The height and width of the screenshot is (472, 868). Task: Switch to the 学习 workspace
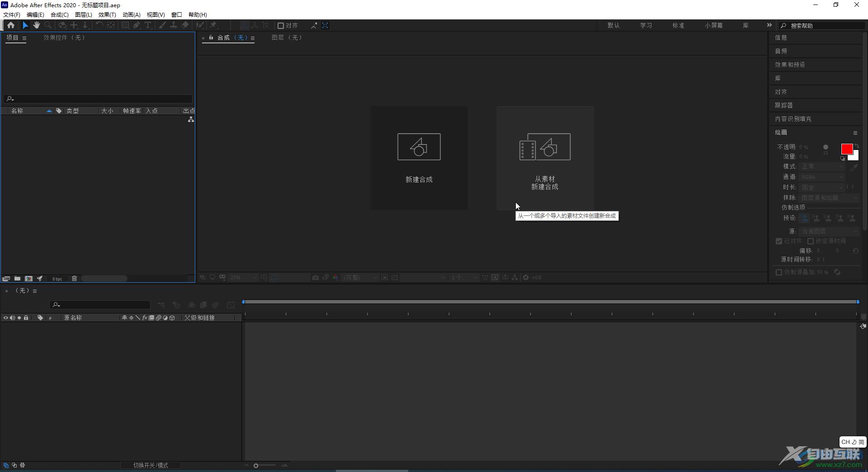pyautogui.click(x=646, y=26)
